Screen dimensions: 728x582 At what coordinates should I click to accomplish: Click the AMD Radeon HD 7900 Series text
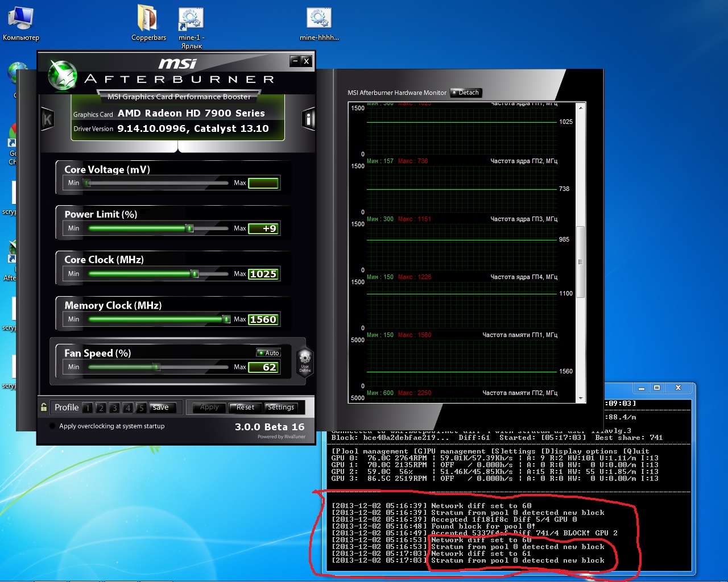191,113
